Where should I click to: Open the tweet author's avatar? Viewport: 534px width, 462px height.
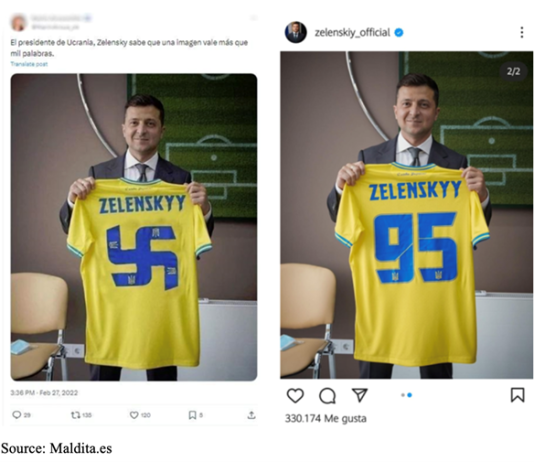[19, 22]
